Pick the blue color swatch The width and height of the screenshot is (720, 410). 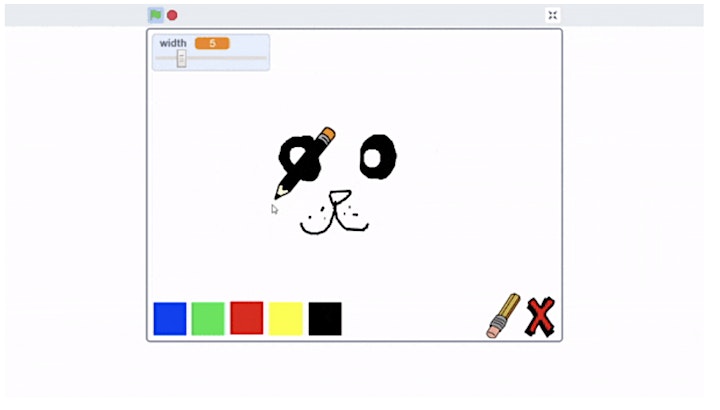pyautogui.click(x=170, y=319)
